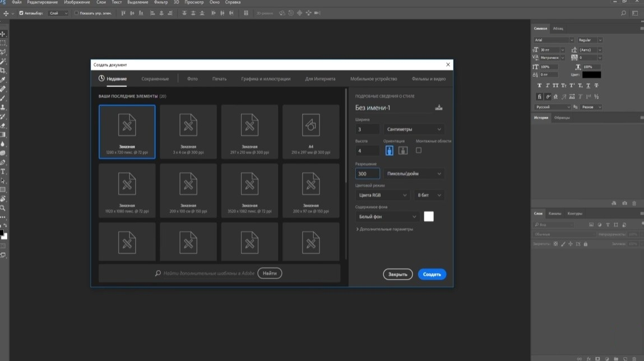
Task: Click the save preset icon next to Без имени-1
Action: click(439, 108)
